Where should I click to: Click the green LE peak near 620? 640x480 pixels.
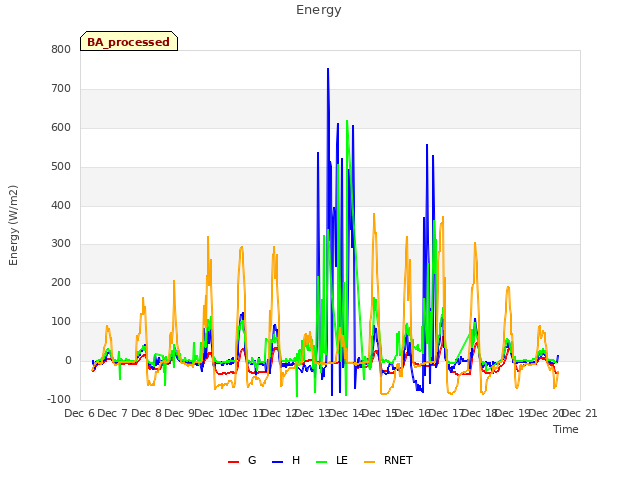[347, 122]
